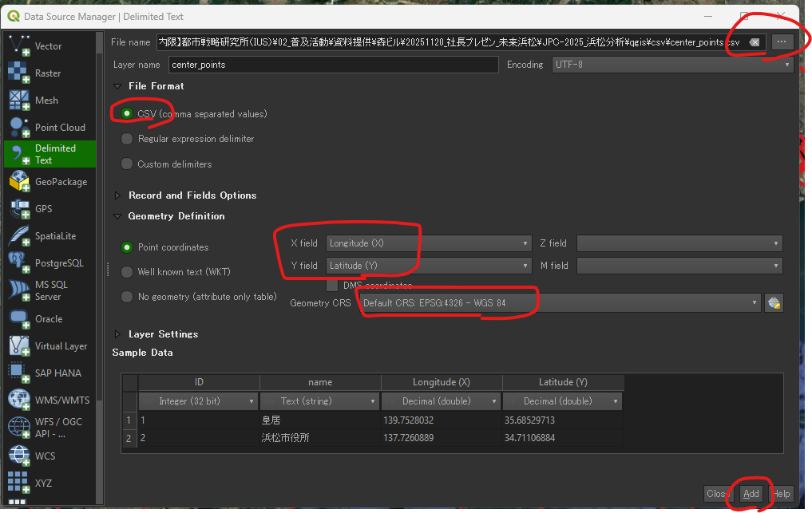Select the SpatiaLite source icon

coord(20,236)
